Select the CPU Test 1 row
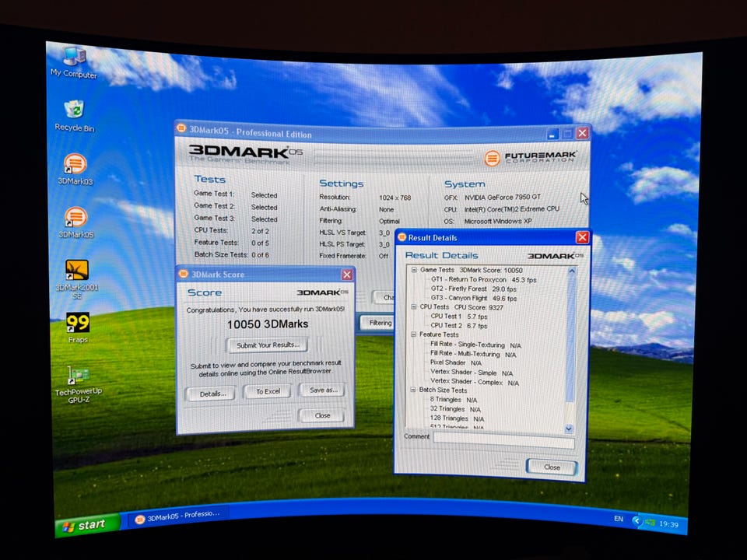Image resolution: width=747 pixels, height=560 pixels. tap(459, 317)
